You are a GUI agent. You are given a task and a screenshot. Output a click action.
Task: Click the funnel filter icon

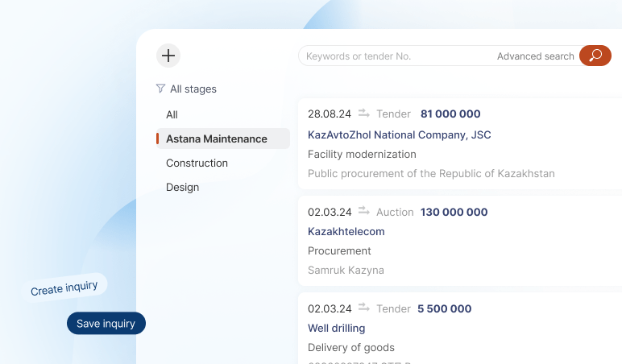click(x=160, y=89)
